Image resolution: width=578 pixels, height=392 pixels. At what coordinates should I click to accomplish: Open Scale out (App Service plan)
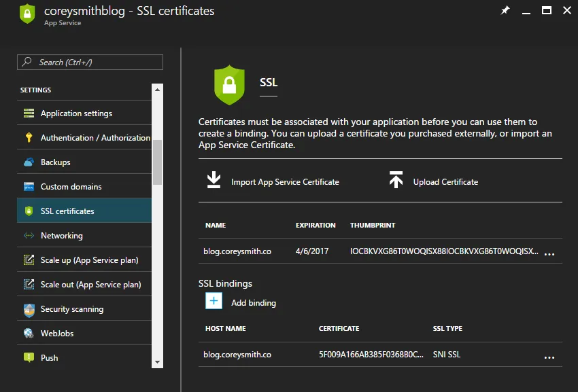tap(84, 284)
